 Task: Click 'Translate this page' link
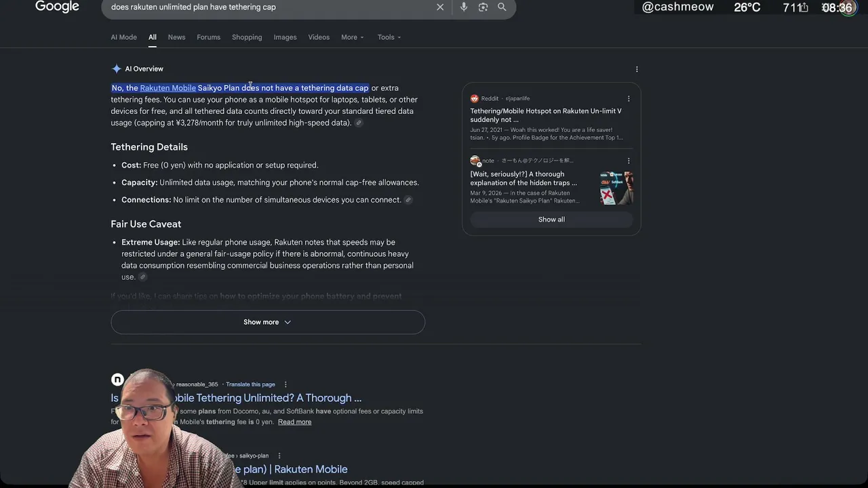tap(250, 384)
